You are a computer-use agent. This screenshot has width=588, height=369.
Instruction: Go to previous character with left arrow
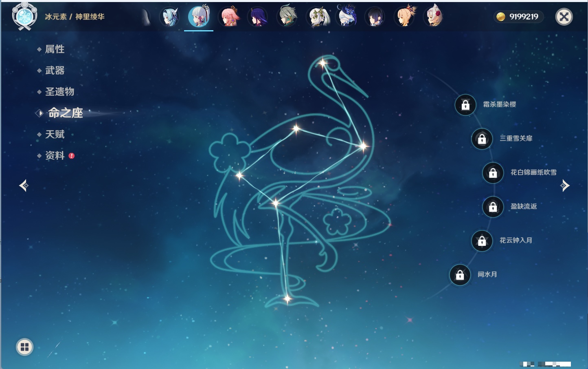coord(24,186)
